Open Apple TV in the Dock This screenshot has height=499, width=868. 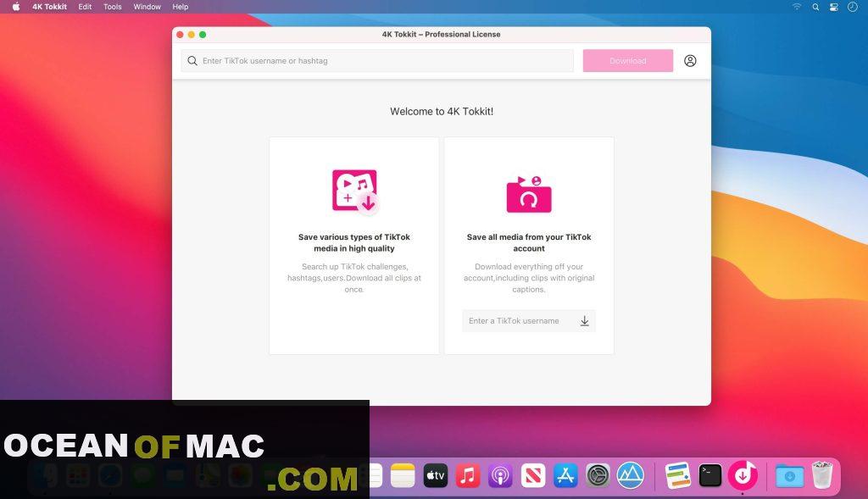pyautogui.click(x=435, y=475)
